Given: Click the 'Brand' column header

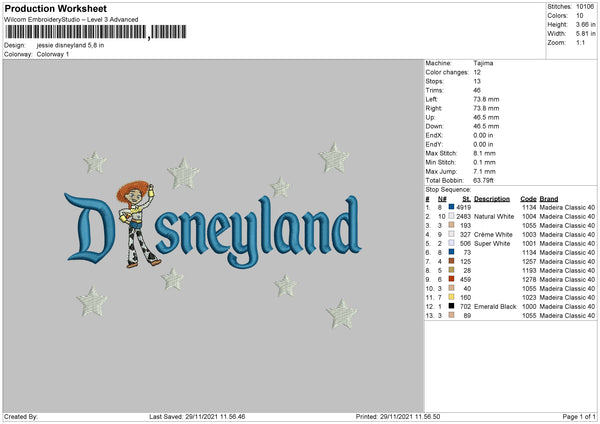Looking at the screenshot, I should point(549,199).
